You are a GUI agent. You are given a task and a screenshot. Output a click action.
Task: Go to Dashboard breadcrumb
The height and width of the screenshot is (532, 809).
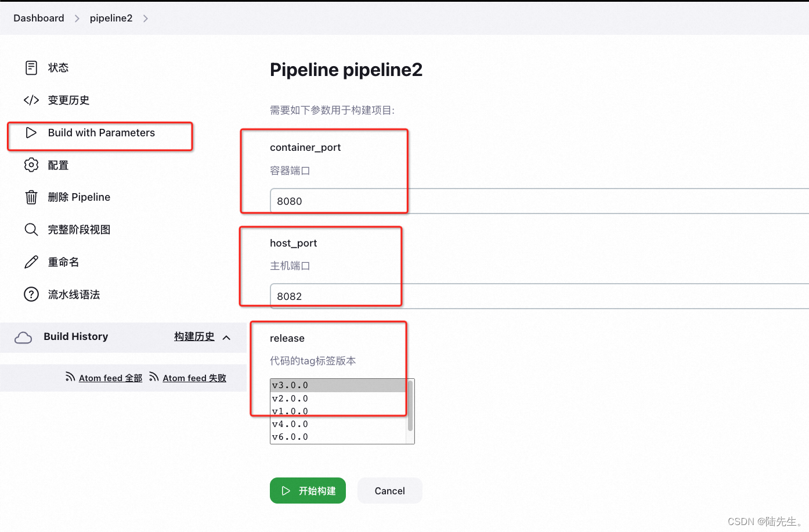click(39, 18)
